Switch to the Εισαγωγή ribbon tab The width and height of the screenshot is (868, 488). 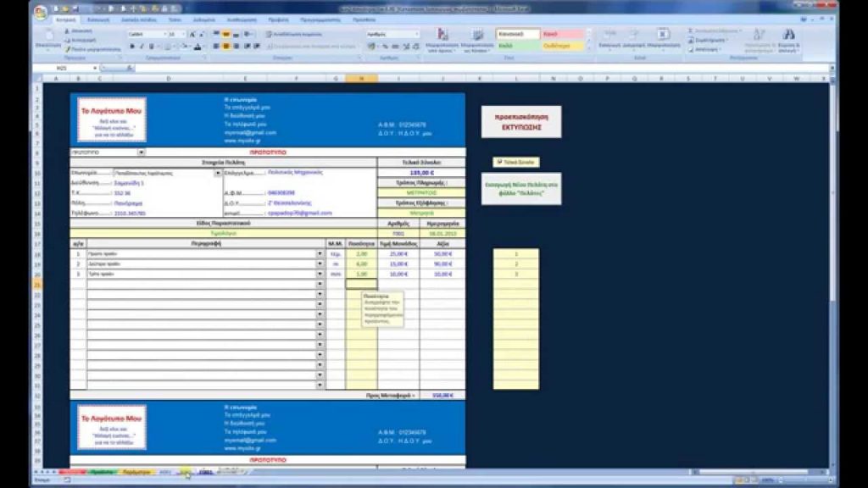pyautogui.click(x=99, y=18)
